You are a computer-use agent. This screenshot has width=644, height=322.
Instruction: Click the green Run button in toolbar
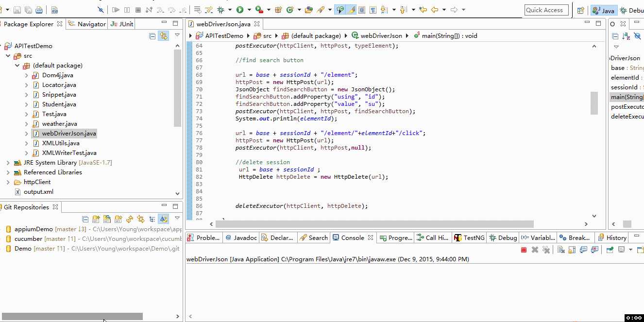(x=240, y=10)
